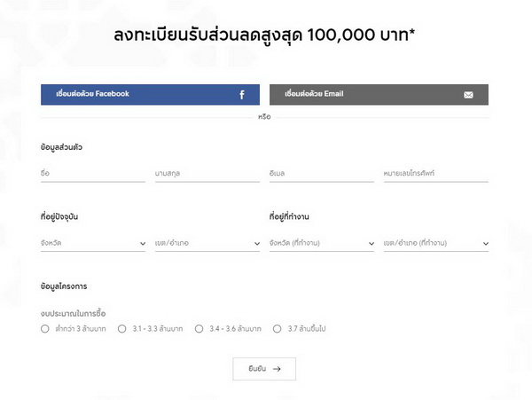Choose the 3.4 - 3.6 ล้านบาท budget
The height and width of the screenshot is (400, 532).
point(199,329)
